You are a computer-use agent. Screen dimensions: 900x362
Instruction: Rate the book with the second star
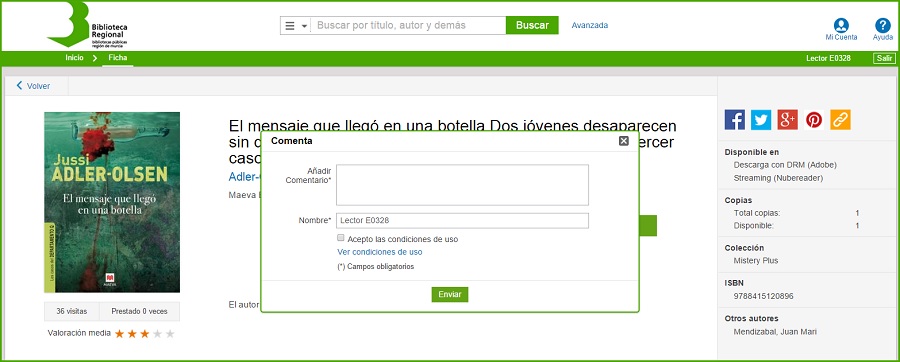tap(132, 333)
